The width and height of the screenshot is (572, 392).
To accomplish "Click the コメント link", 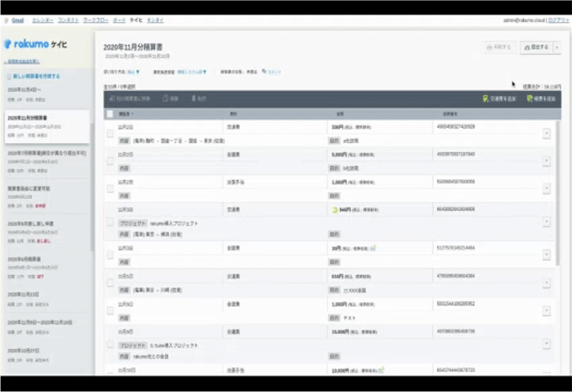I will point(275,72).
